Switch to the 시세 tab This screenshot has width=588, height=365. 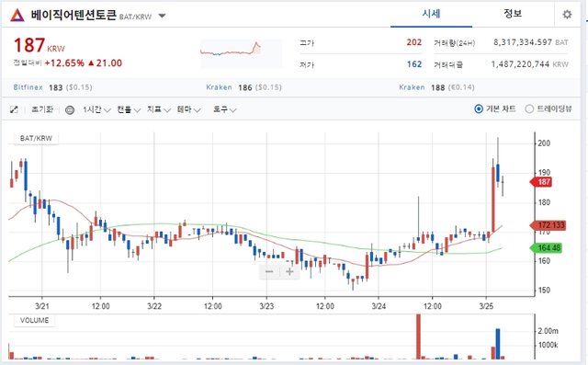pos(431,14)
